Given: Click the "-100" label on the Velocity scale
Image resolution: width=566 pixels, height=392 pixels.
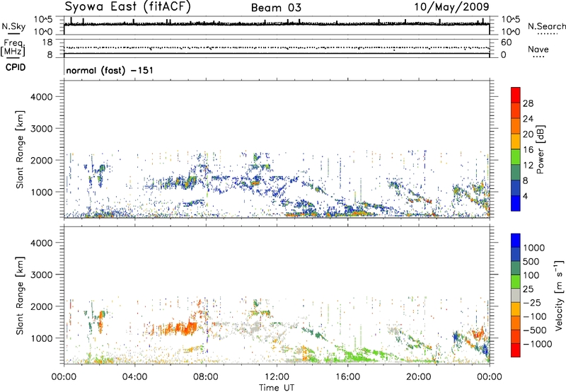Looking at the screenshot, I should 534,316.
